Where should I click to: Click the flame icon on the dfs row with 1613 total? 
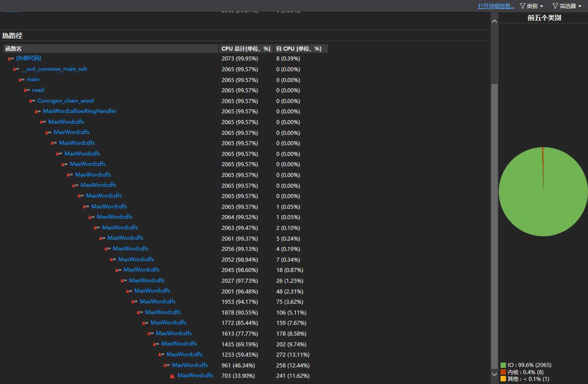tap(151, 334)
